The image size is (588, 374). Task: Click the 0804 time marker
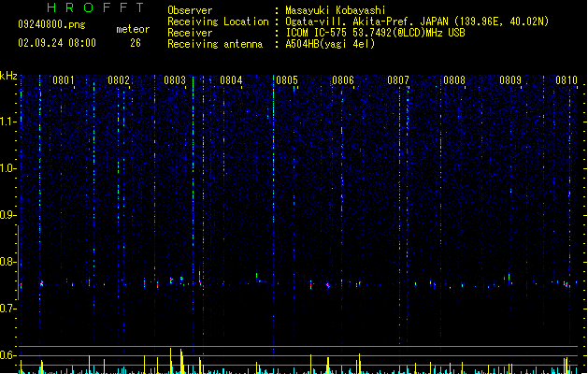point(231,80)
